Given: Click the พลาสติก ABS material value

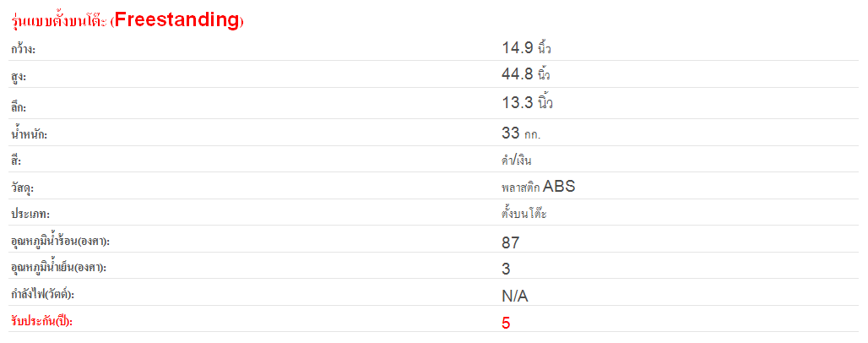Looking at the screenshot, I should (x=538, y=187).
